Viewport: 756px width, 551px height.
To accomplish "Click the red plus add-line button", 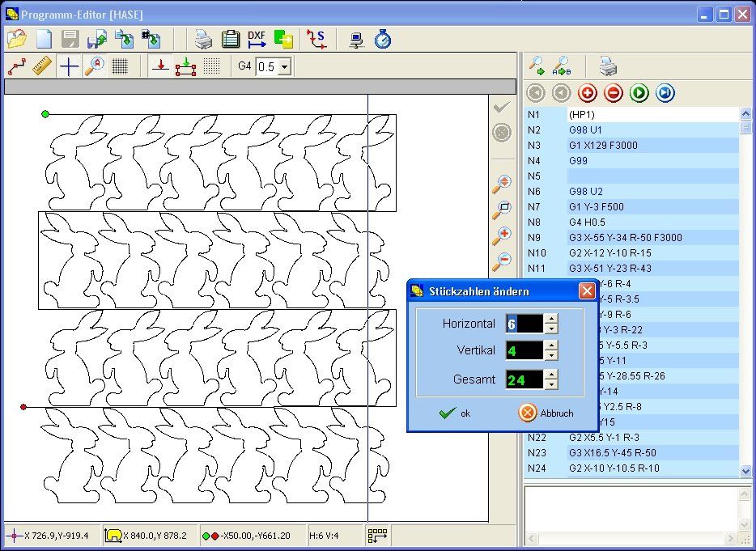I will pos(586,93).
